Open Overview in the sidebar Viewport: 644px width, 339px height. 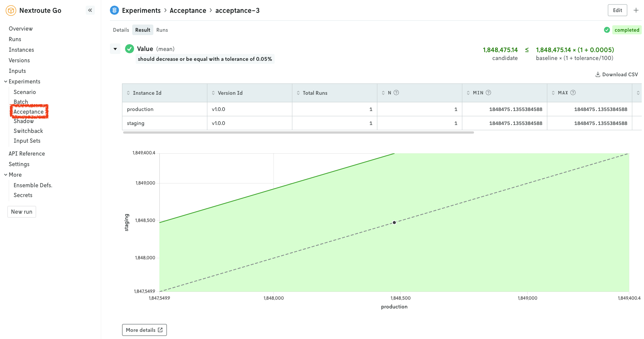(21, 29)
